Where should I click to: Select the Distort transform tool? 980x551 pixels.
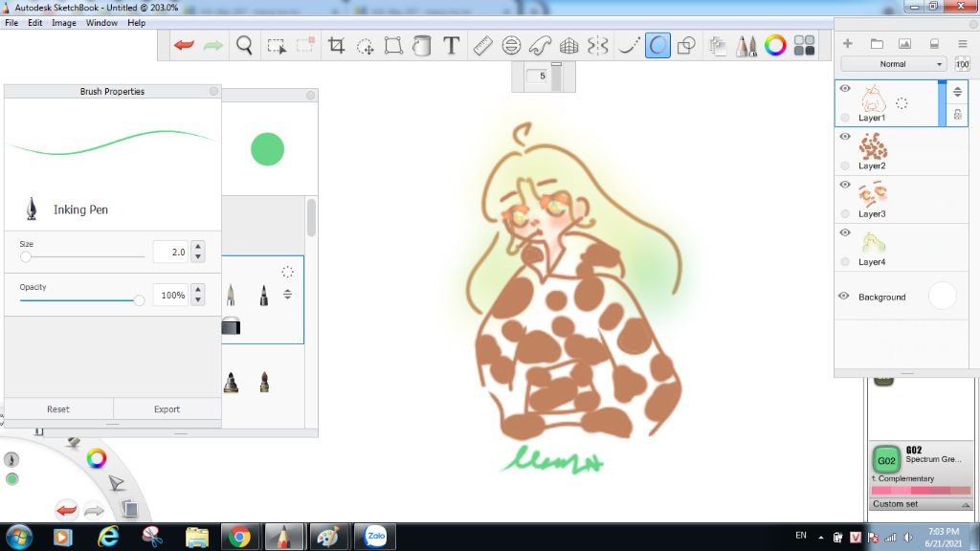[393, 46]
